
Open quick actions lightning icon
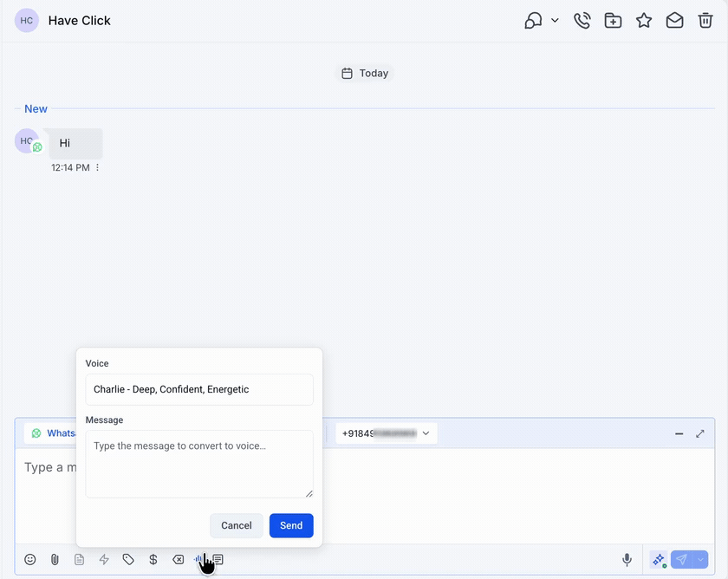point(104,560)
